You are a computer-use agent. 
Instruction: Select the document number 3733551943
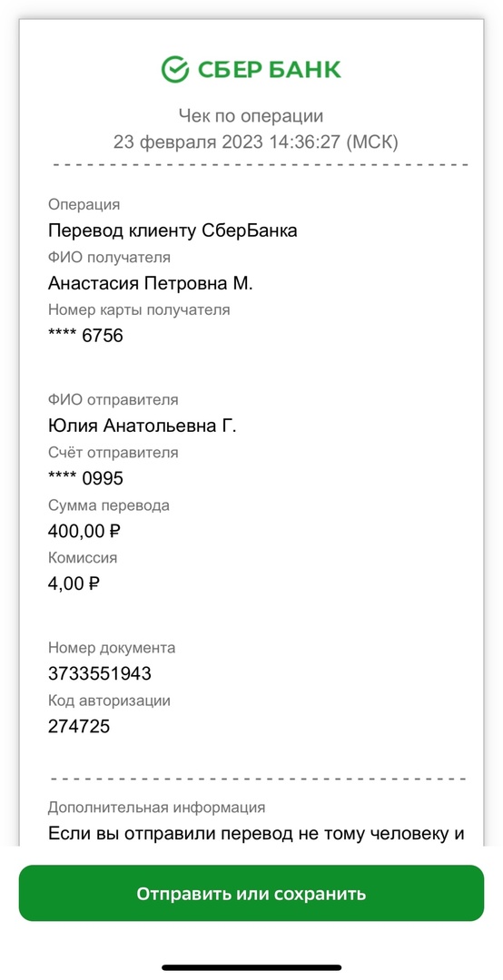click(100, 673)
